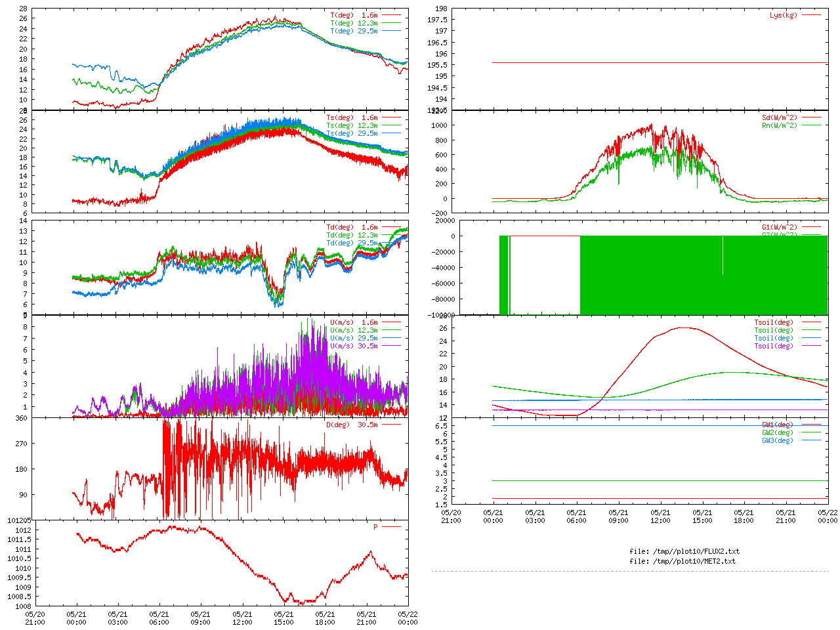Screen dimensions: 840x630
Task: Click the 'Ts(deg) 1.6m' legend label
Action: [352, 118]
